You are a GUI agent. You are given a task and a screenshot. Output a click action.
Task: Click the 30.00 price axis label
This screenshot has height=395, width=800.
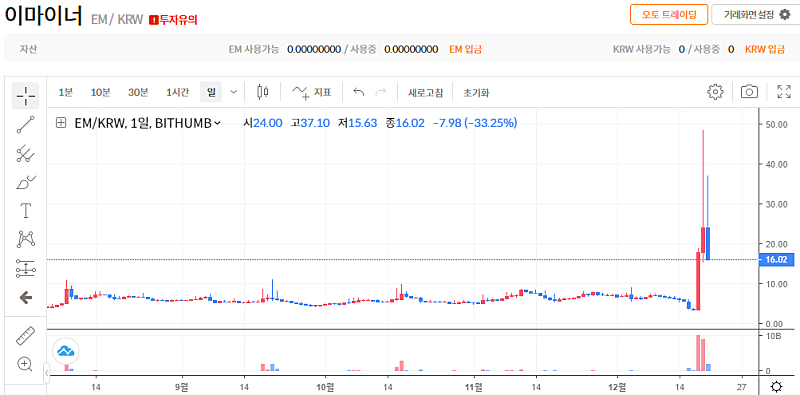point(777,204)
